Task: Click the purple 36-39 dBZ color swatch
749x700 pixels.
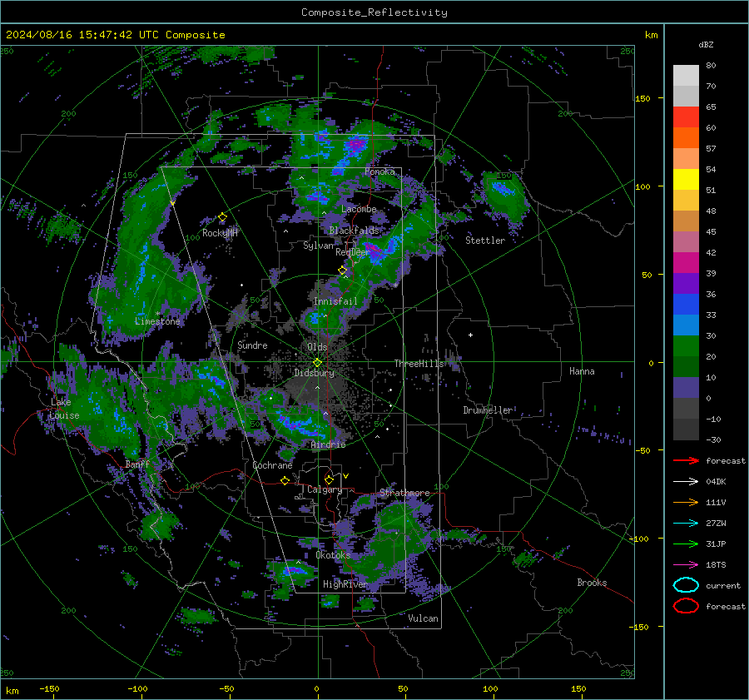Action: pyautogui.click(x=686, y=283)
